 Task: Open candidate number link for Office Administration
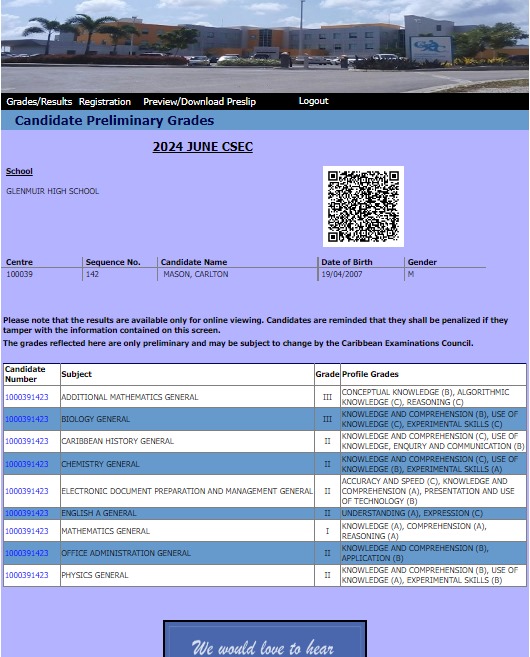(27, 553)
